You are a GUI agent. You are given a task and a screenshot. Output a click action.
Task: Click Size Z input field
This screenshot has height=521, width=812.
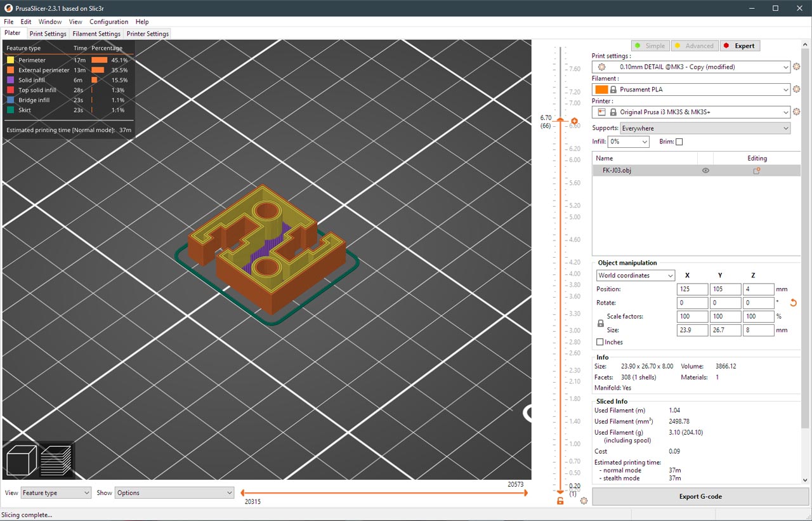tap(758, 331)
